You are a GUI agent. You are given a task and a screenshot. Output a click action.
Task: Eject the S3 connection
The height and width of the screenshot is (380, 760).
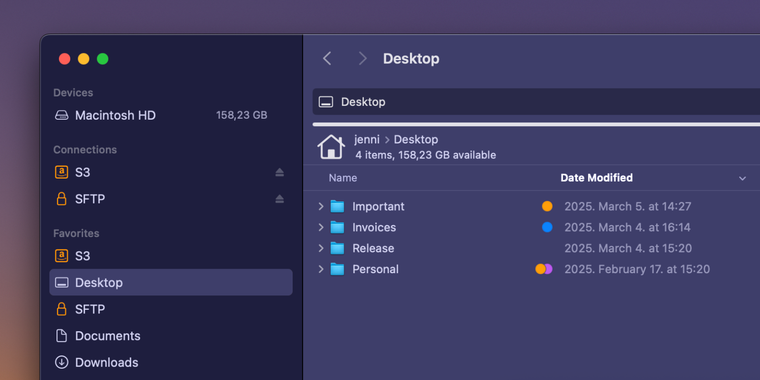280,173
